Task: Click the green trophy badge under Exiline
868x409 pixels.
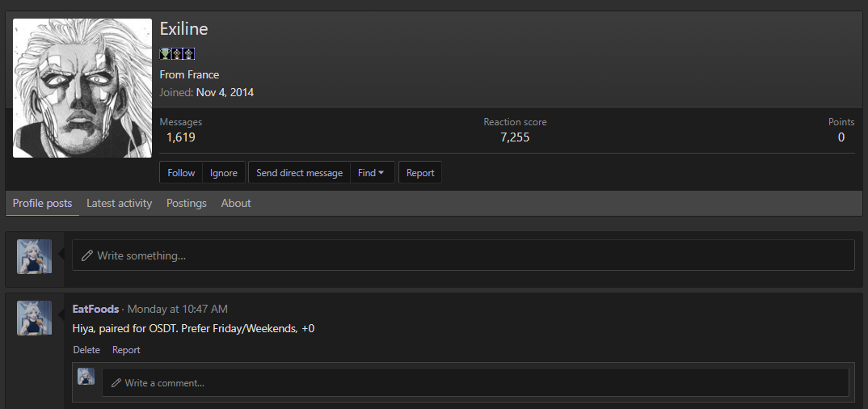Action: tap(165, 54)
